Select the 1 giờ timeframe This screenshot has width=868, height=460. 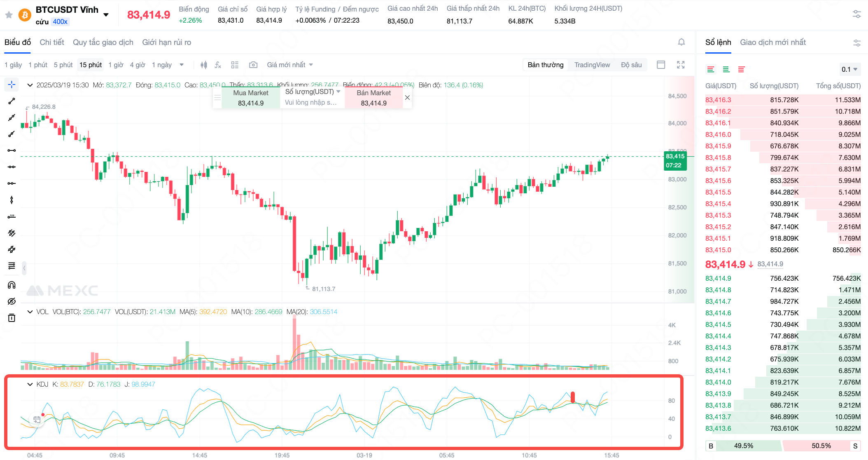116,65
